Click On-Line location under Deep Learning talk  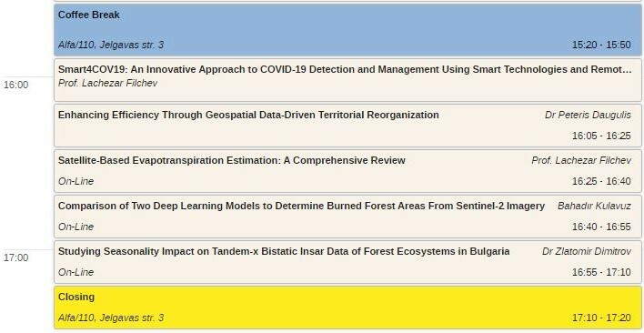(x=76, y=227)
